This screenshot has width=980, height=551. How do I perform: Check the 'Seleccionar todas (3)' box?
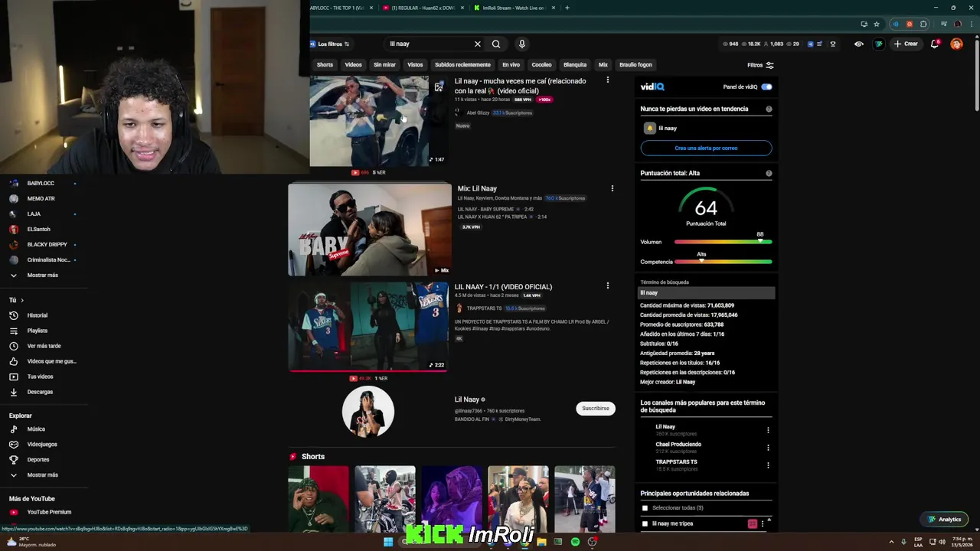pyautogui.click(x=645, y=508)
